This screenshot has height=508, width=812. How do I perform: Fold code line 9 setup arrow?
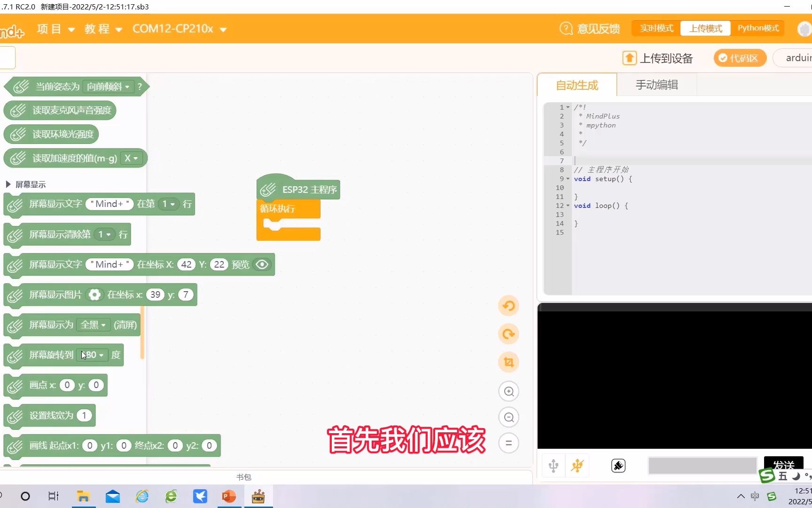click(x=568, y=179)
